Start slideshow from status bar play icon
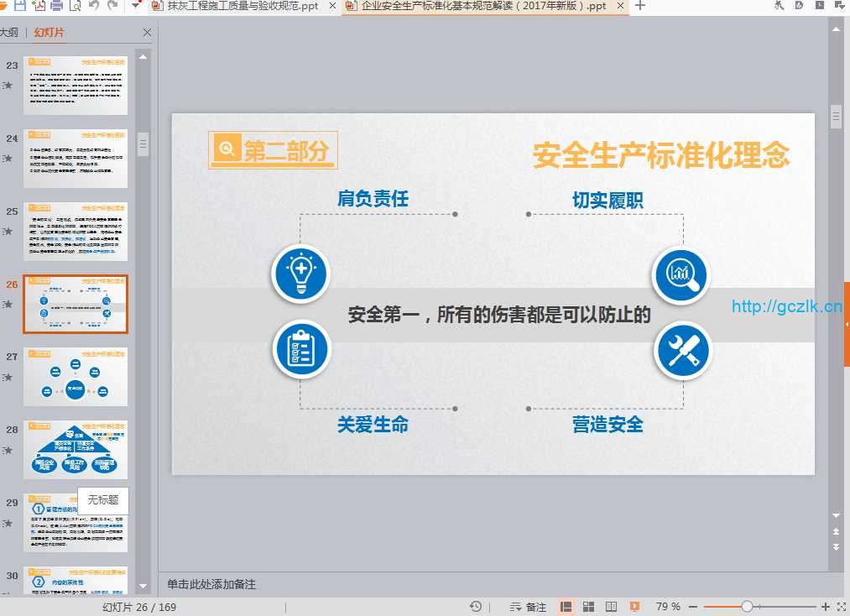Screen dimensions: 850x616 pos(634,607)
